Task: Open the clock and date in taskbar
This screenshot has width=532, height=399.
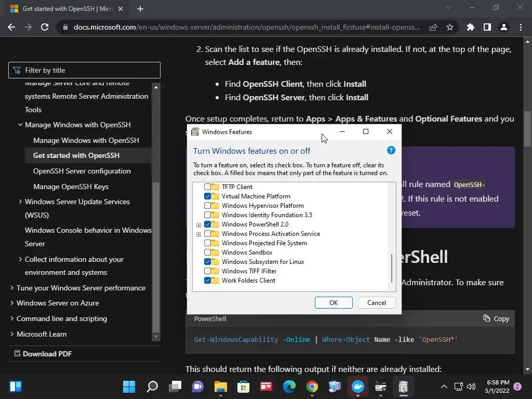Action: pyautogui.click(x=498, y=387)
